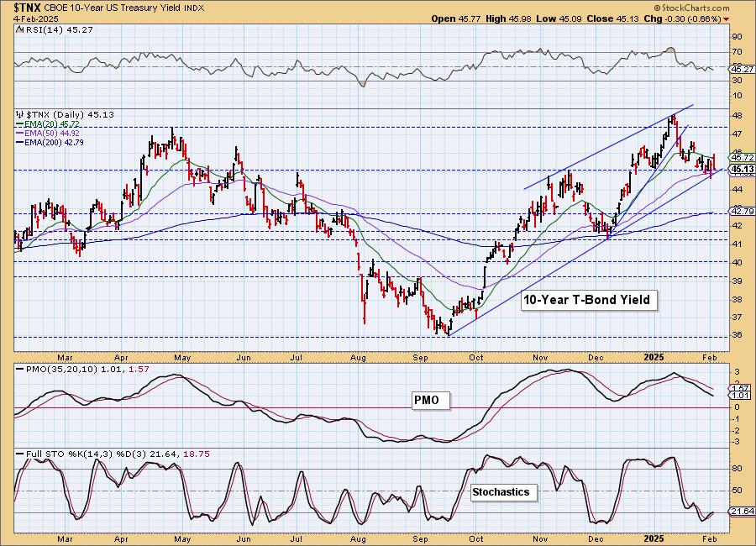The width and height of the screenshot is (756, 546).
Task: Click the 'RSI(14) 45.27' indicator label
Action: (x=60, y=29)
